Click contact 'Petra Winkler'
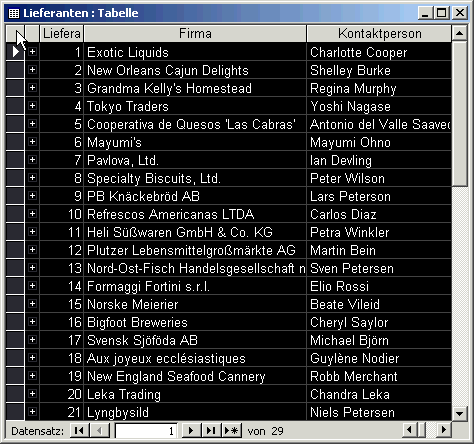The height and width of the screenshot is (444, 474). coord(379,232)
